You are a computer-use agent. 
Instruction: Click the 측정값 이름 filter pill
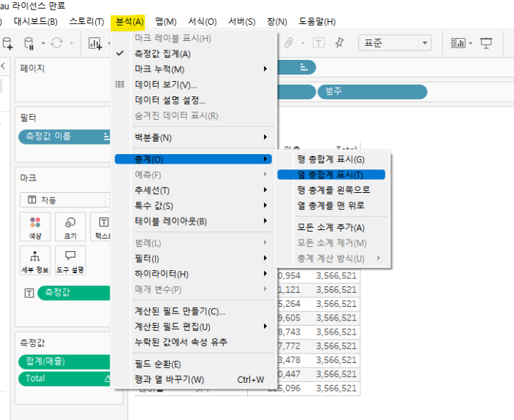coord(64,136)
